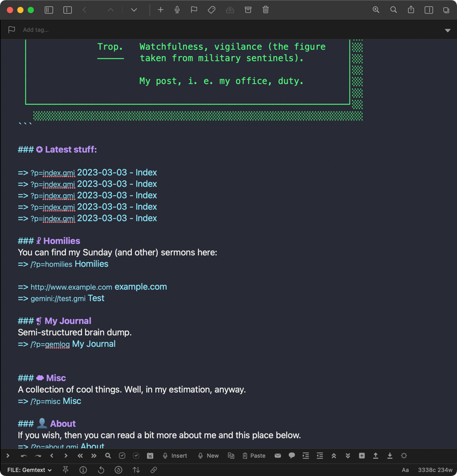Open the gemini://test.gmi Test link
457x476 pixels.
click(x=61, y=298)
